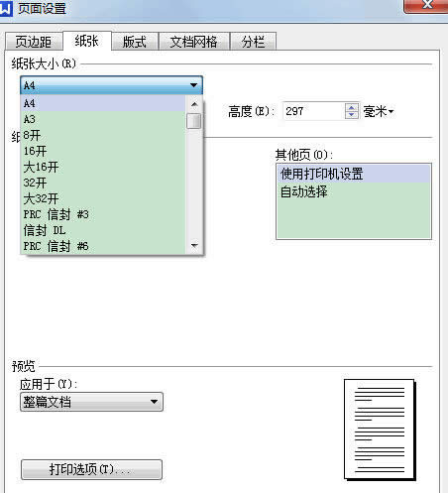The height and width of the screenshot is (493, 448).
Task: Select A3 in the paper size list
Action: [x=103, y=119]
